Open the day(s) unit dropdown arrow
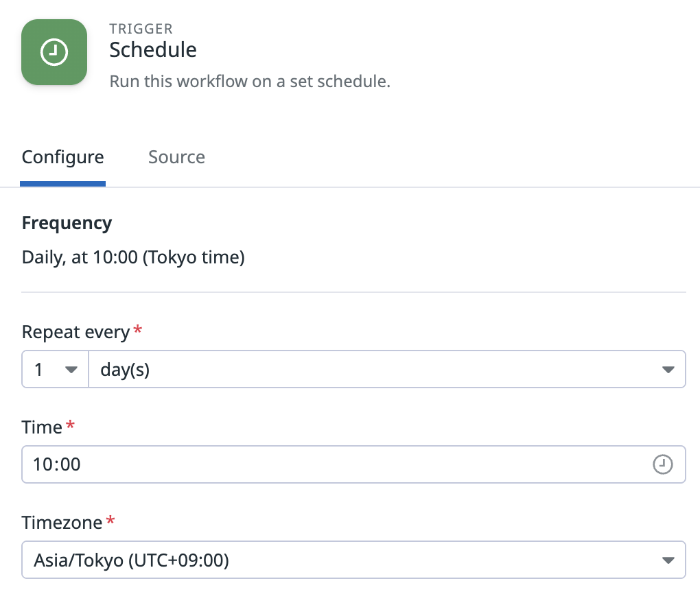Viewport: 700px width, 605px height. (668, 370)
